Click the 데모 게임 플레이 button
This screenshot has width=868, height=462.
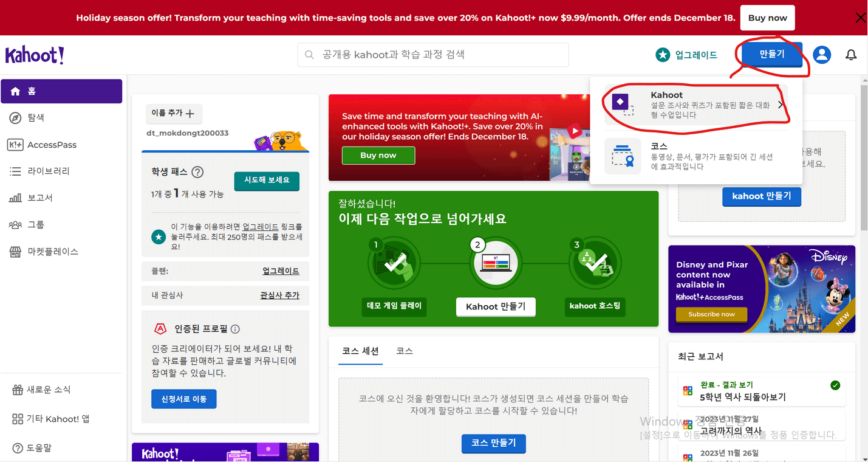pyautogui.click(x=394, y=306)
